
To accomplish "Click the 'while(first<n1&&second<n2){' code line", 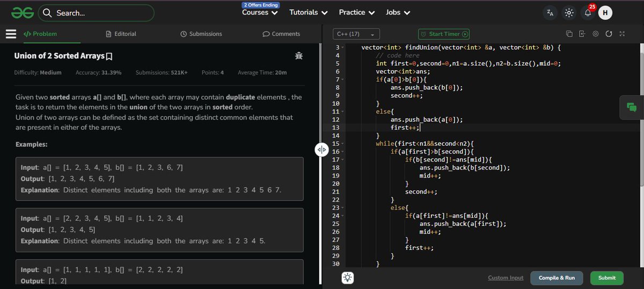I will pos(426,143).
